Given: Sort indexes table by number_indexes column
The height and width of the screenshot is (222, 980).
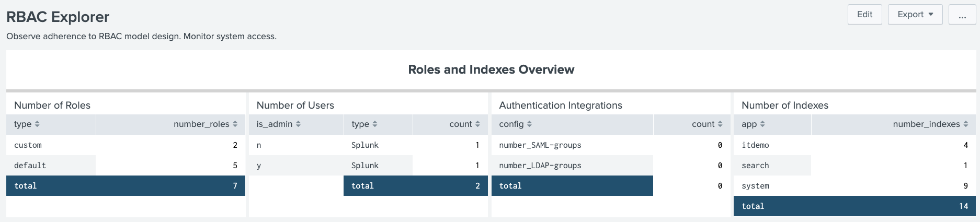Looking at the screenshot, I should [x=894, y=124].
